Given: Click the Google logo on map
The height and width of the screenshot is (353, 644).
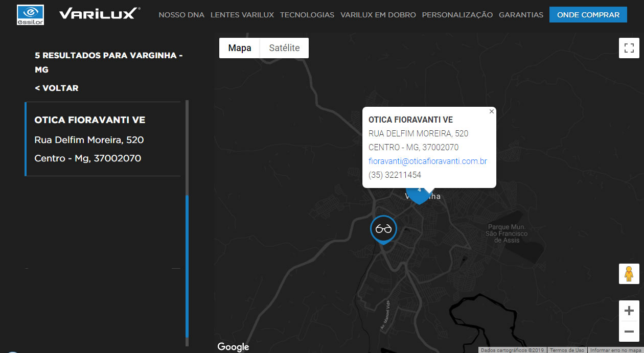Looking at the screenshot, I should [233, 347].
